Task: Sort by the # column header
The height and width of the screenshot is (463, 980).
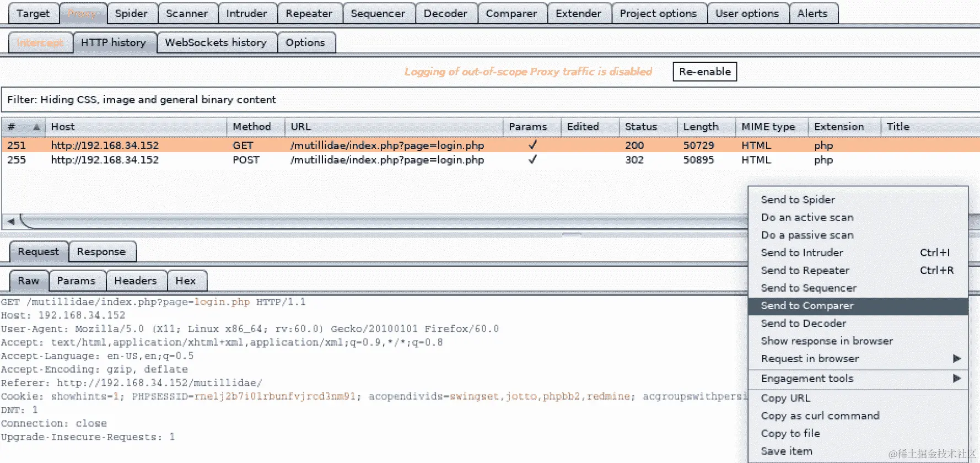Action: (23, 127)
